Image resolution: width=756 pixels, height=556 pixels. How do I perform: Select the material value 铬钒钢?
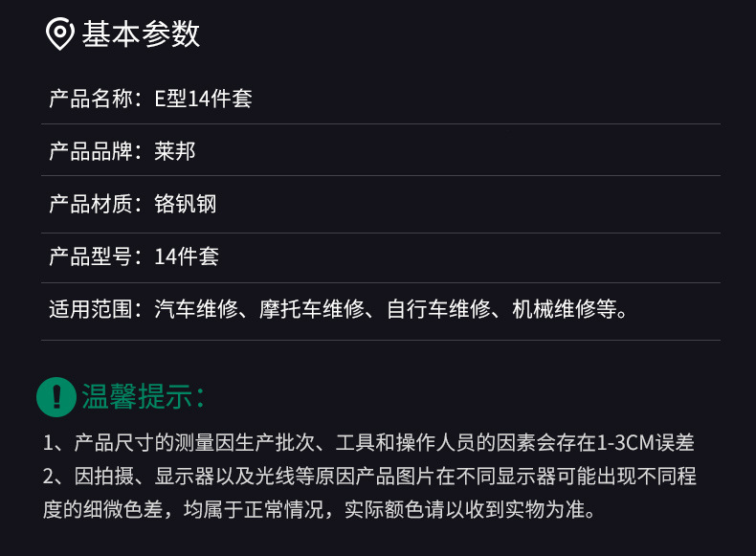click(x=186, y=204)
